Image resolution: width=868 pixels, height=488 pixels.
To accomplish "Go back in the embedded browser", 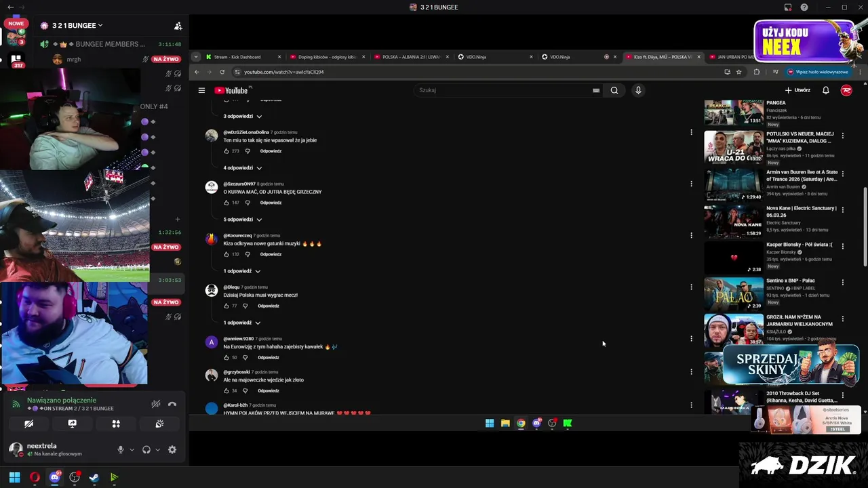I will click(197, 72).
